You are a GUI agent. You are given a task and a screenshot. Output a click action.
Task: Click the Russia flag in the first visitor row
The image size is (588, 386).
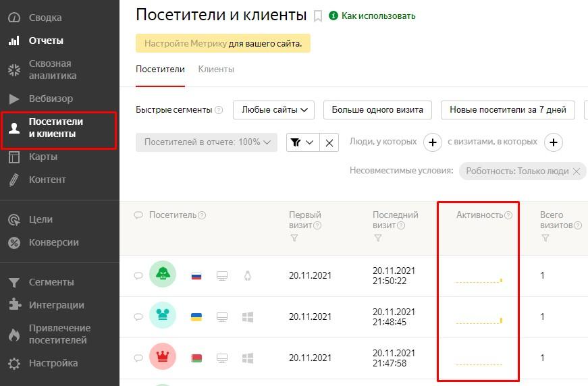tap(196, 276)
